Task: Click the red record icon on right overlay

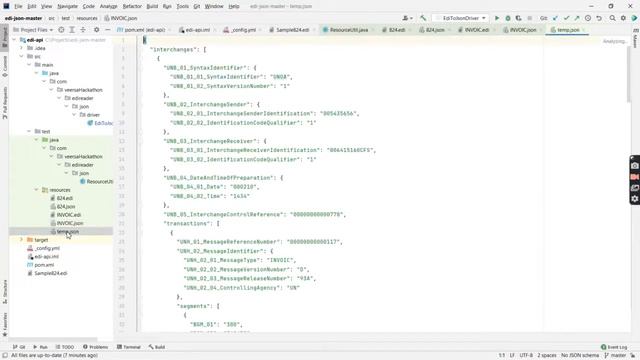Action: tap(635, 177)
